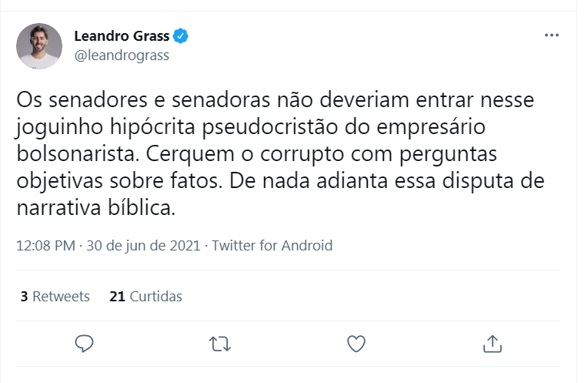This screenshot has height=383, width=588.
Task: Like the tweet with the heart icon
Action: [356, 343]
